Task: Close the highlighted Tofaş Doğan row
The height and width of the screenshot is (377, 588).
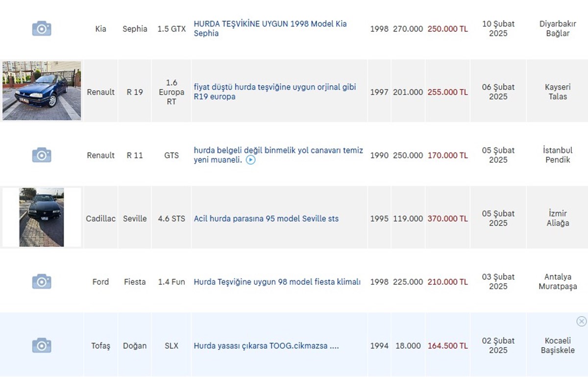Action: pyautogui.click(x=581, y=321)
